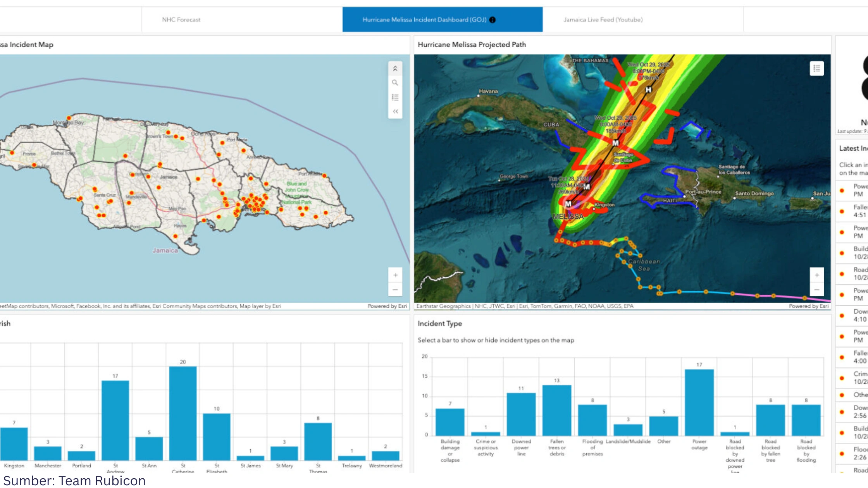Collapse the incident map tools upward with the double chevron
Image resolution: width=868 pixels, height=488 pixels.
[395, 69]
